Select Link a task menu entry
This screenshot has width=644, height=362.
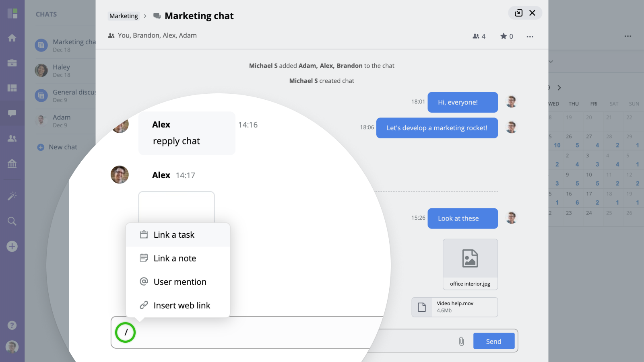(x=178, y=235)
